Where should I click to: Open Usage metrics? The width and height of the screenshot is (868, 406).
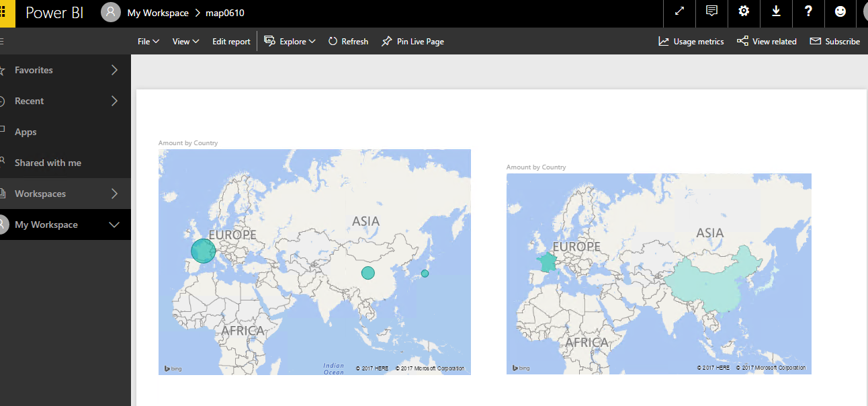[691, 42]
